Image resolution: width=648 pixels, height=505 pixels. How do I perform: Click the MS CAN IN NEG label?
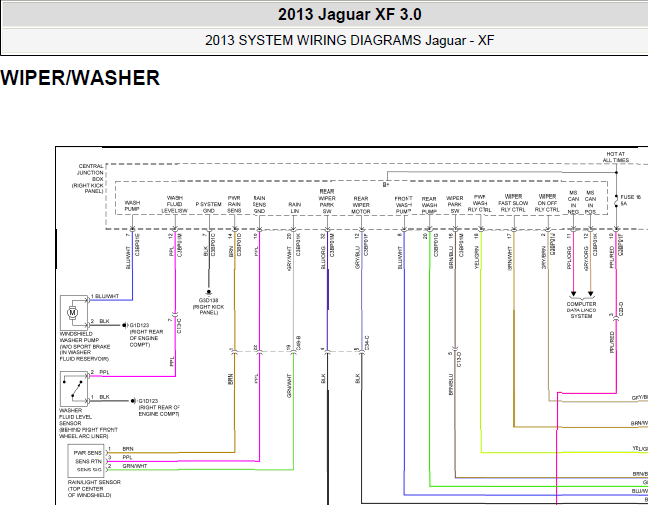(573, 202)
